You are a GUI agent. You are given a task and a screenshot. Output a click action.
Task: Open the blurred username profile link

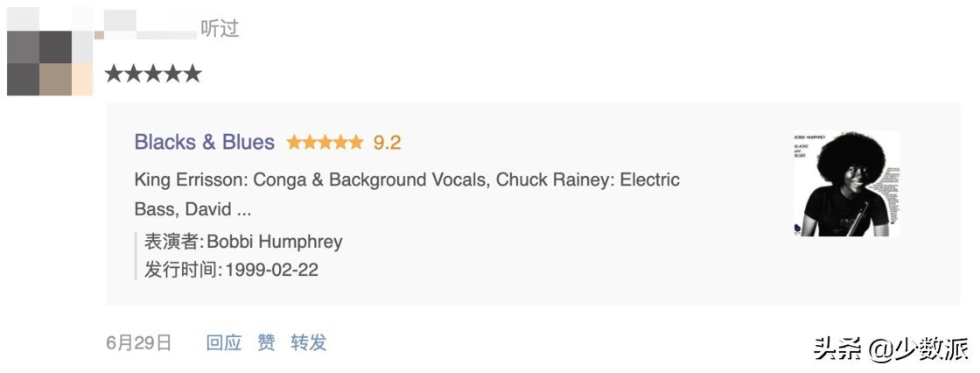point(149,26)
